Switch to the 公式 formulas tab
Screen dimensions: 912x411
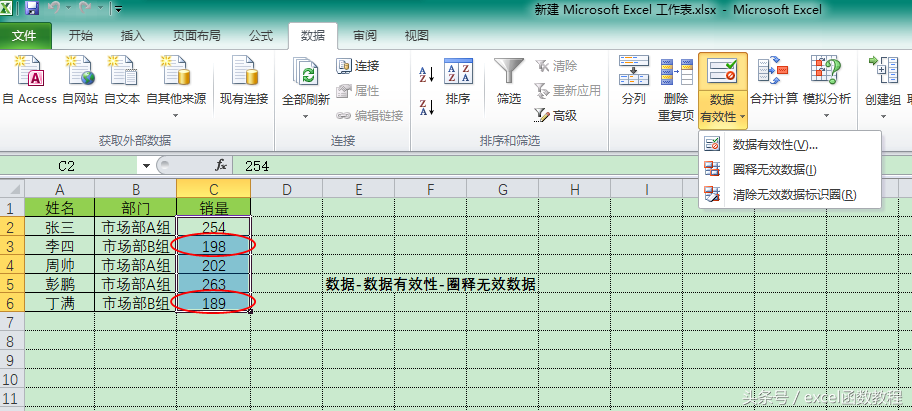pos(261,36)
